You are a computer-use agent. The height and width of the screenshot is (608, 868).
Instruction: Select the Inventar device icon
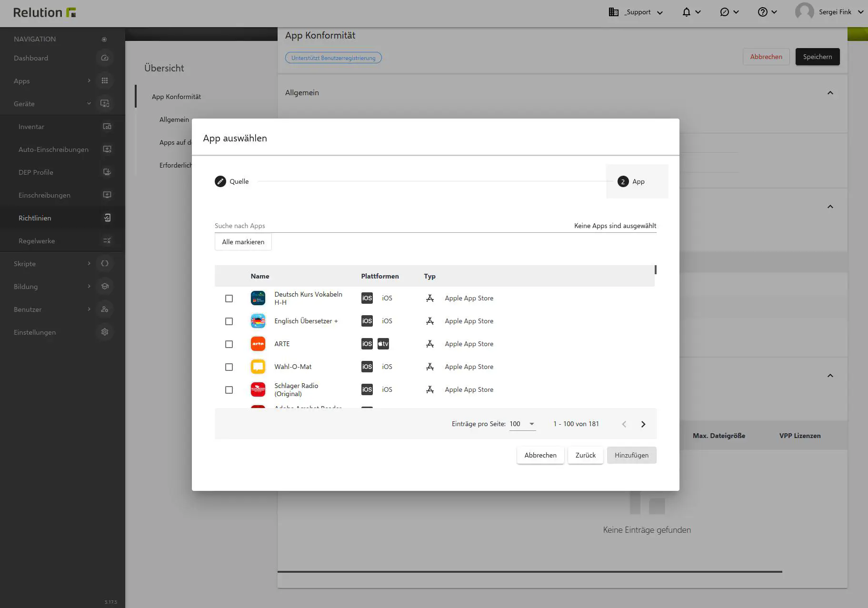point(107,126)
